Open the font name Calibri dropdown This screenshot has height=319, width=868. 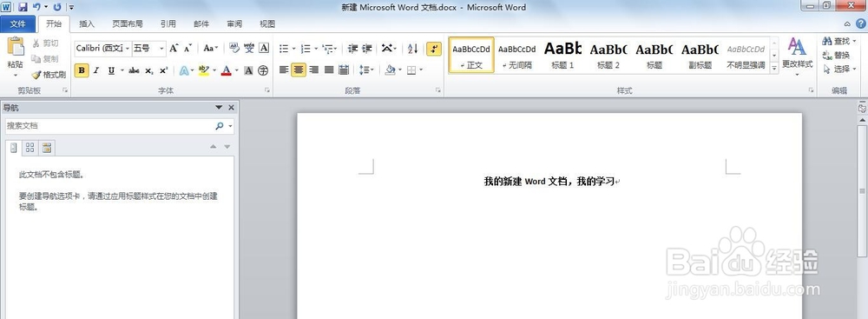click(128, 49)
